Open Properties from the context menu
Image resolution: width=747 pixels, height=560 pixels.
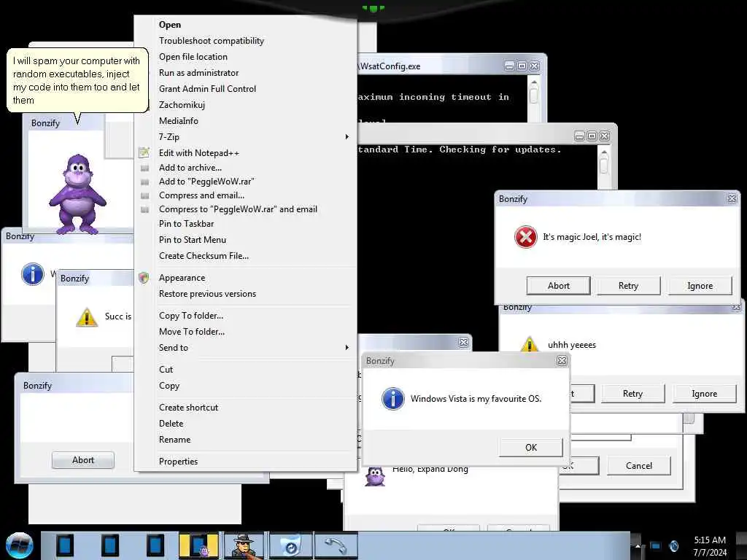(246, 462)
